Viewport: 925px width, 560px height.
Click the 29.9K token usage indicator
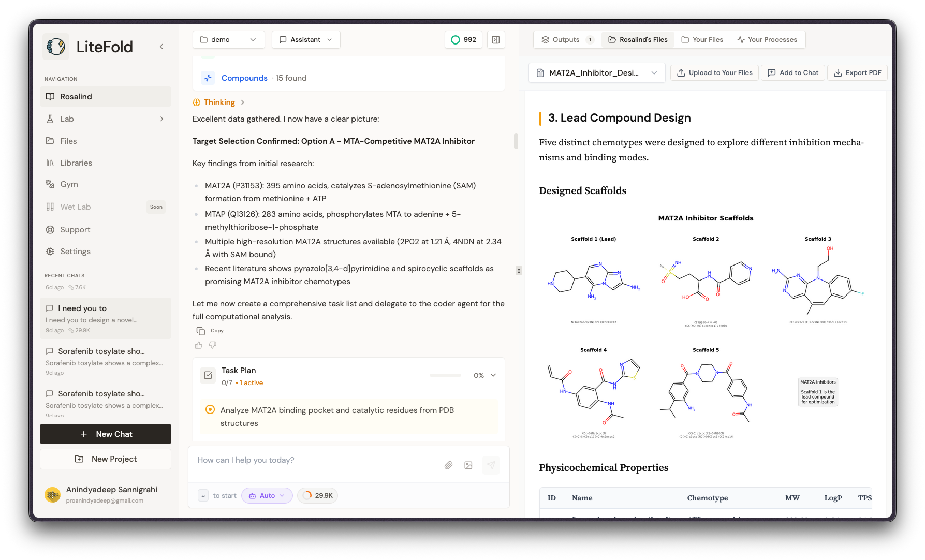[317, 495]
